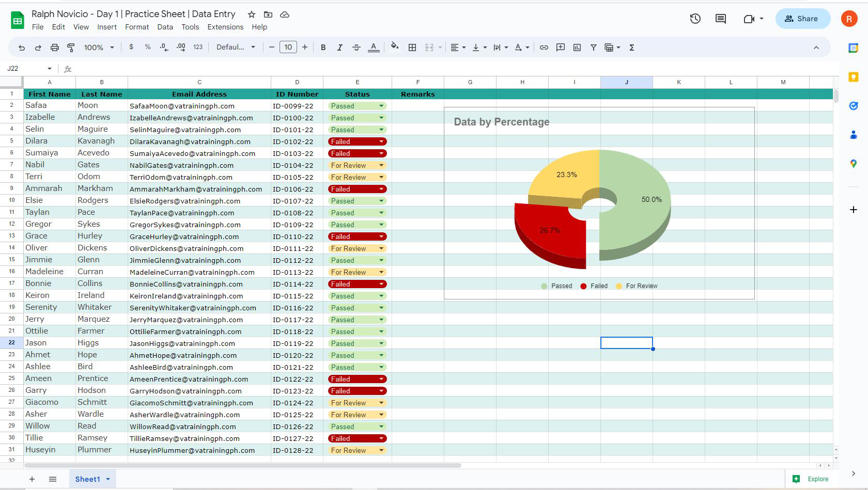Click the undo arrow icon

click(22, 48)
